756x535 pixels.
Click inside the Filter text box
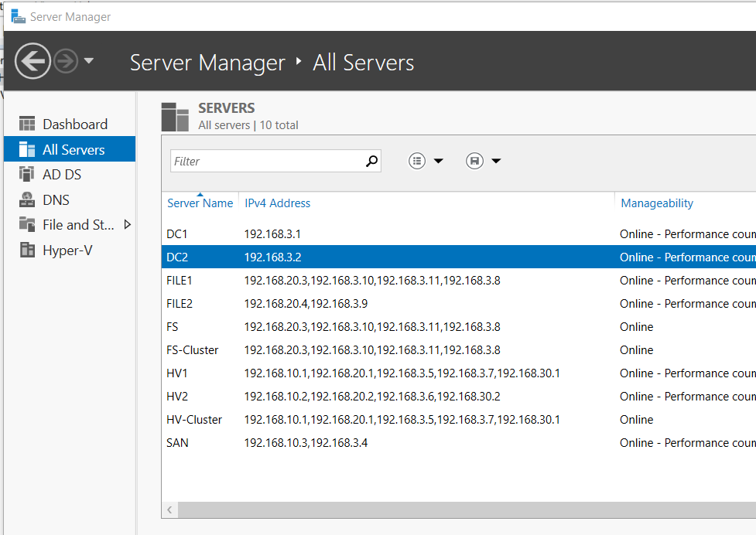tap(266, 161)
